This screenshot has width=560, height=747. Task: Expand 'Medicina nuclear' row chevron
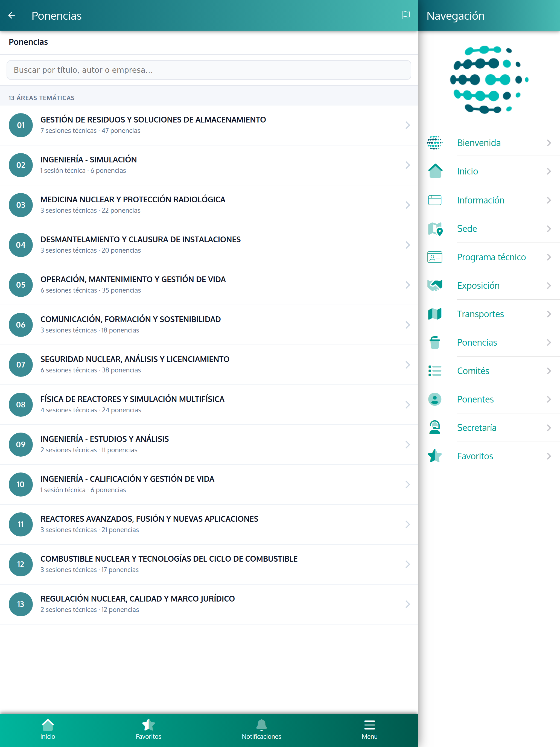(408, 205)
